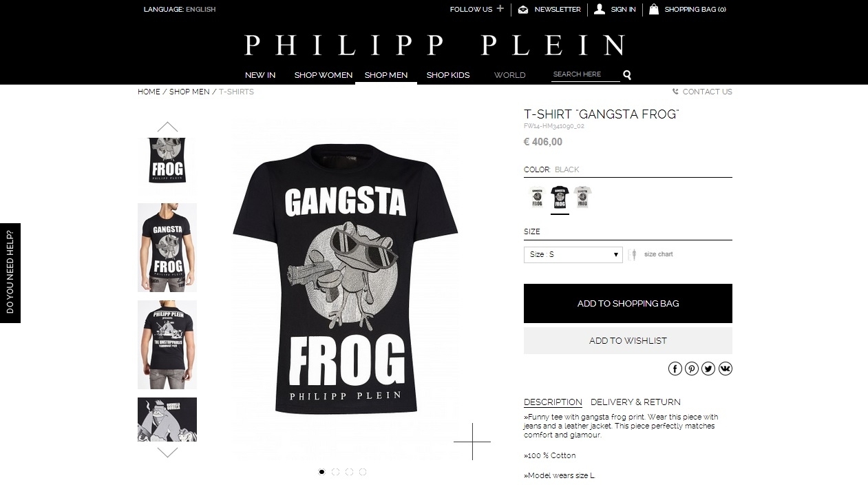Show next thumbnails with down chevron

point(167,453)
